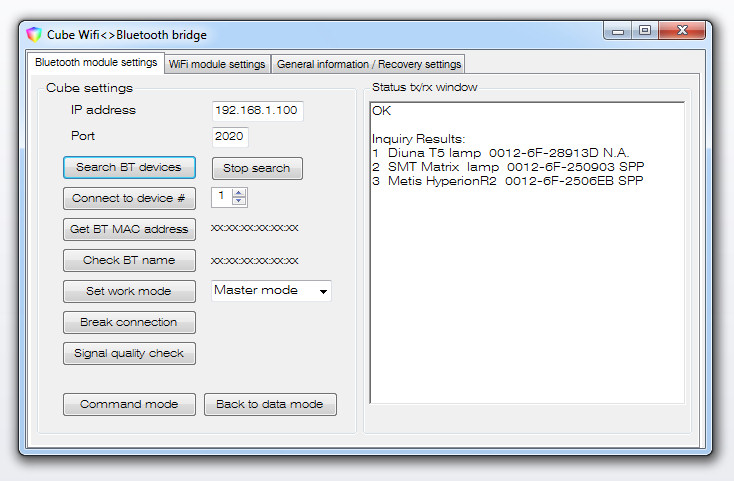Screen dimensions: 734x481
Task: Click the Cube app icon in title bar
Action: pyautogui.click(x=34, y=35)
